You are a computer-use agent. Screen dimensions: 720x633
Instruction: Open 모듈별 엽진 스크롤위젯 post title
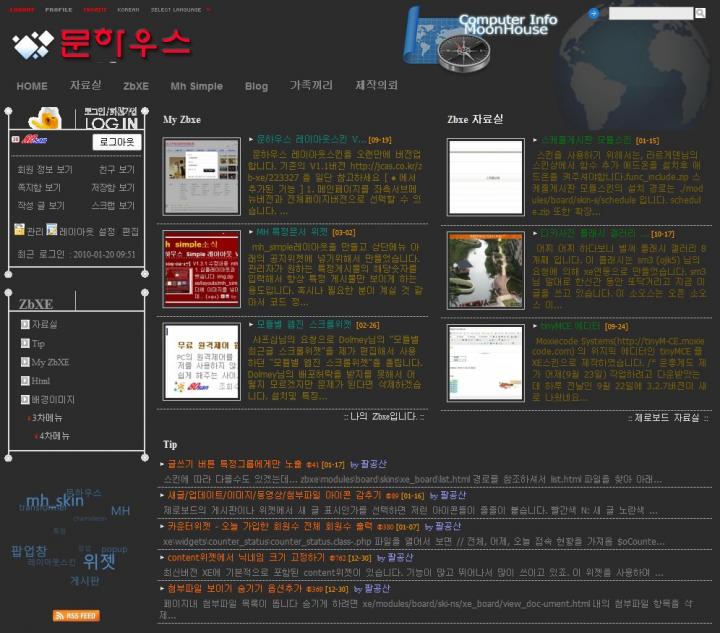click(x=304, y=325)
